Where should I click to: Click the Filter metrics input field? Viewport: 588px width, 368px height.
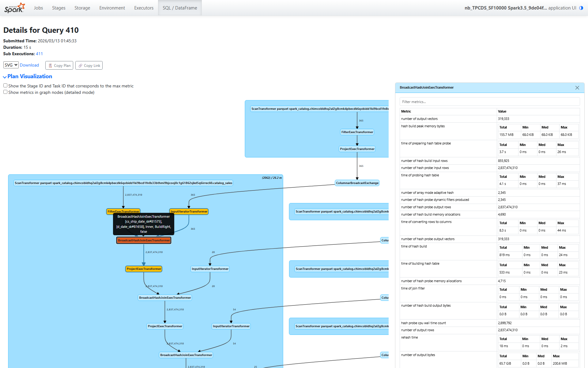click(489, 102)
